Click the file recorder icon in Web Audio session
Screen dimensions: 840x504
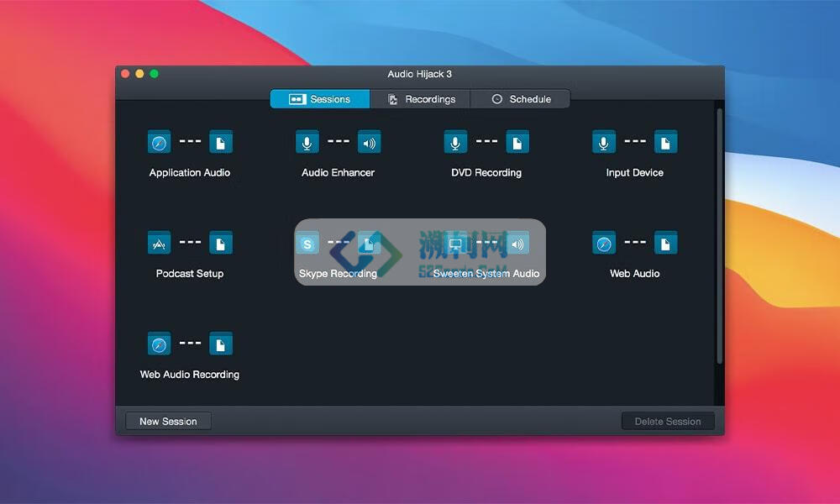[x=666, y=243]
